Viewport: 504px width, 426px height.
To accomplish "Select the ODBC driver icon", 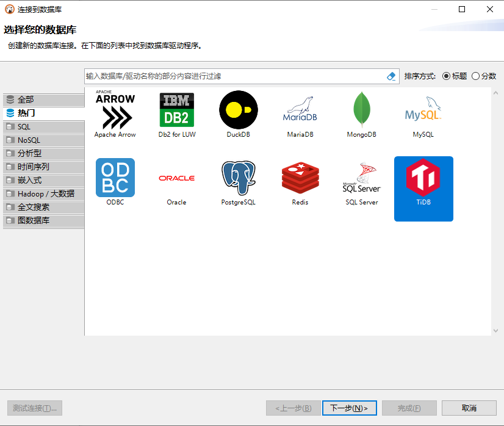I will click(115, 178).
